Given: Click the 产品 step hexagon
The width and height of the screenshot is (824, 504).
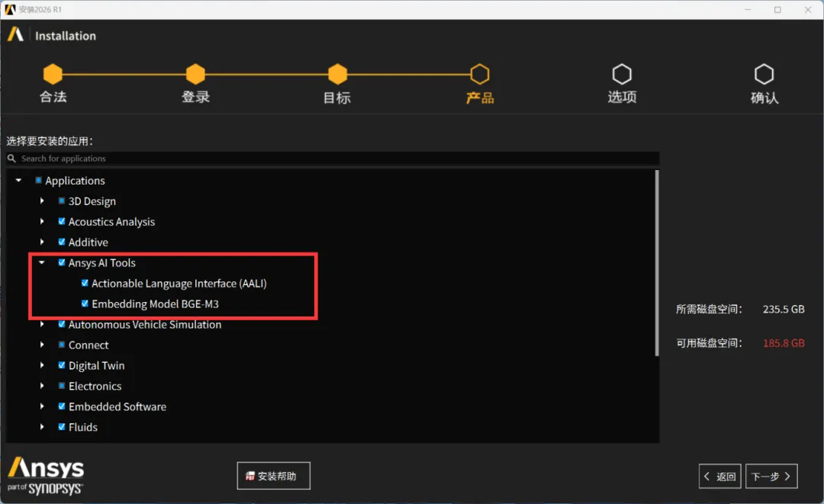Looking at the screenshot, I should (x=480, y=74).
